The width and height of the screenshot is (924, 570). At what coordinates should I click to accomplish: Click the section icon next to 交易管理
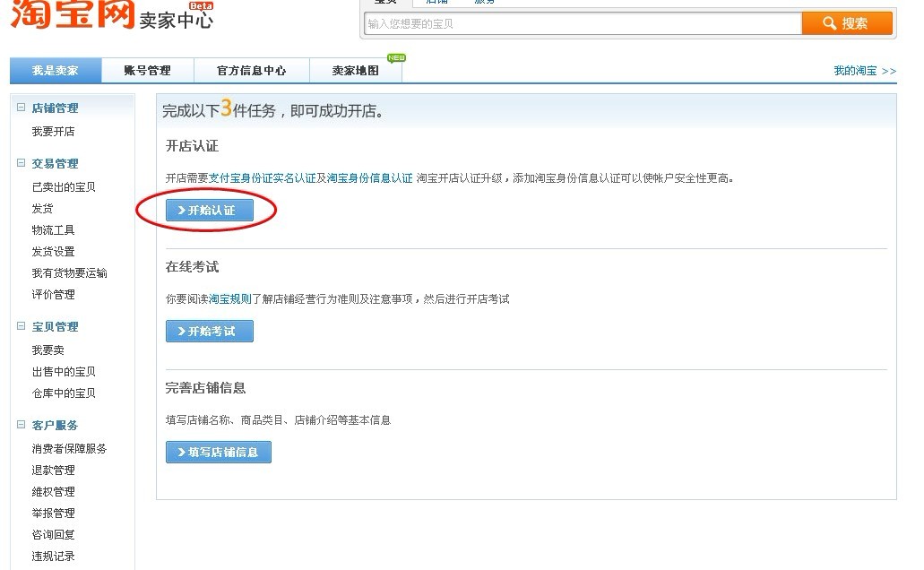(20, 163)
